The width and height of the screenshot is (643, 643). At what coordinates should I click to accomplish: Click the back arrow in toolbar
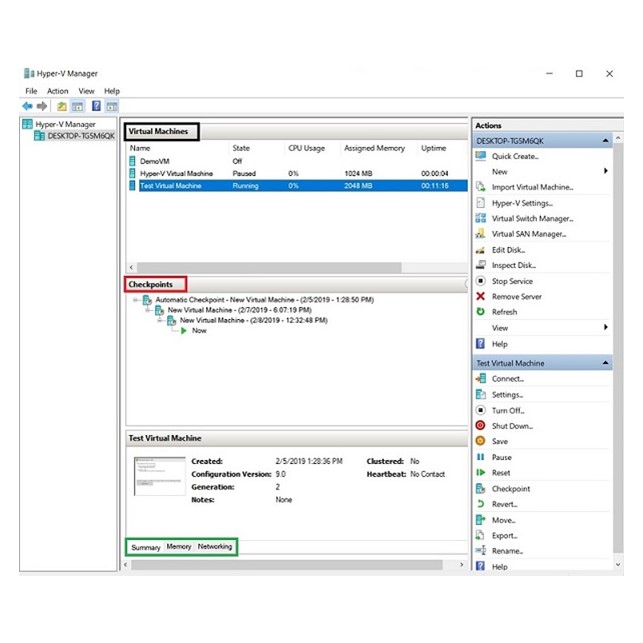point(27,106)
